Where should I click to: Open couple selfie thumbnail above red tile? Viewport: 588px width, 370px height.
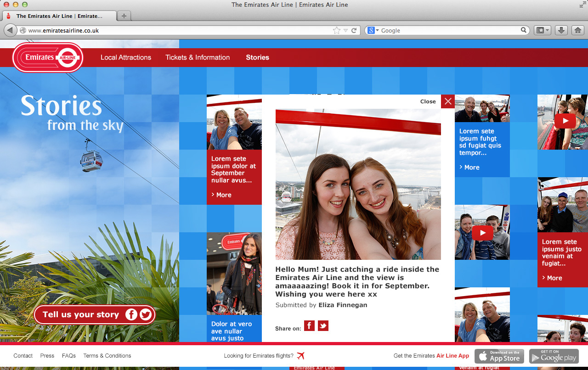click(234, 122)
